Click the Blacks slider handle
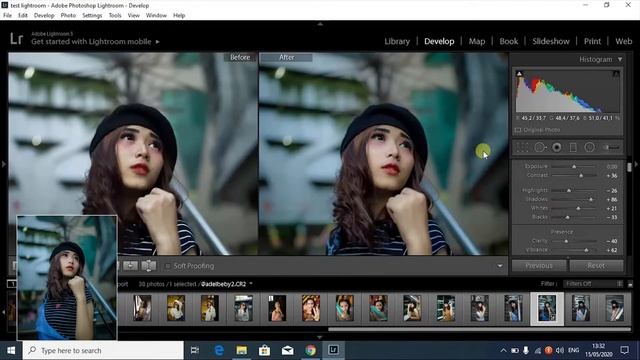 point(567,217)
